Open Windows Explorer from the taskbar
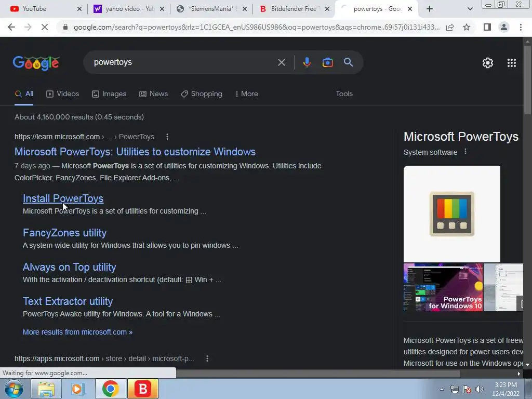The image size is (532, 399). pyautogui.click(x=46, y=389)
